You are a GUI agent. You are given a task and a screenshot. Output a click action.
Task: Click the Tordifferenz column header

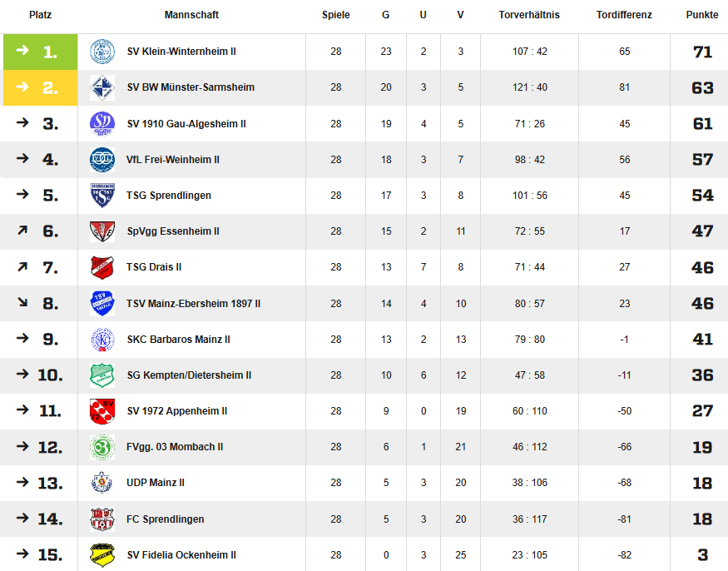624,15
